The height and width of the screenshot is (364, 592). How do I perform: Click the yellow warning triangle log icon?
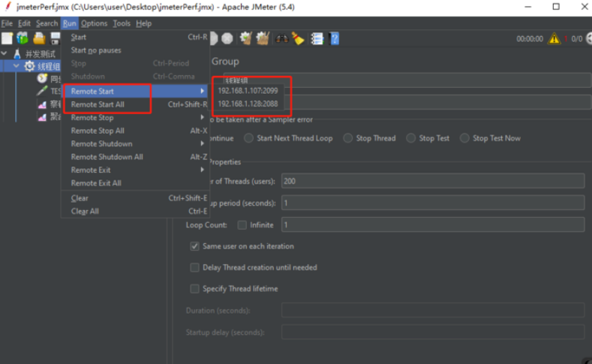pyautogui.click(x=554, y=38)
